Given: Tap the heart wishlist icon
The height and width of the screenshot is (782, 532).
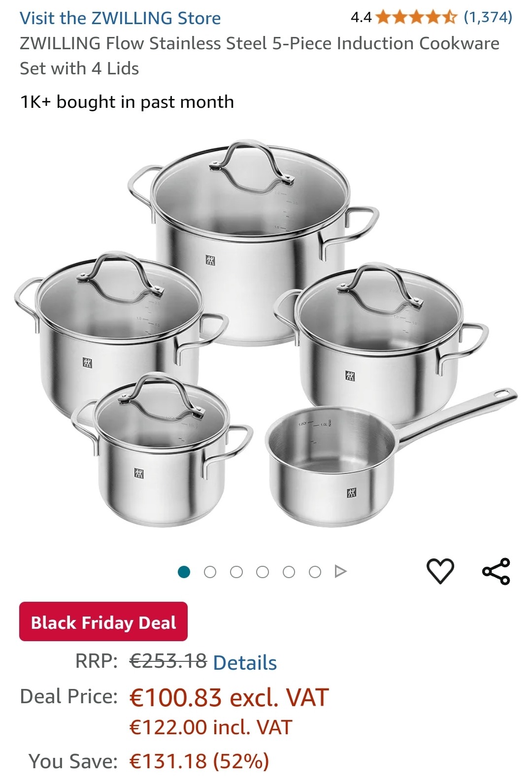Looking at the screenshot, I should pos(439,571).
